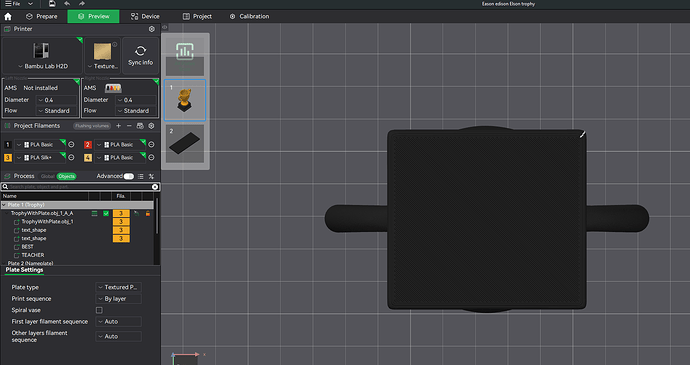The width and height of the screenshot is (690, 365).
Task: Switch Process mode to Global
Action: point(48,176)
